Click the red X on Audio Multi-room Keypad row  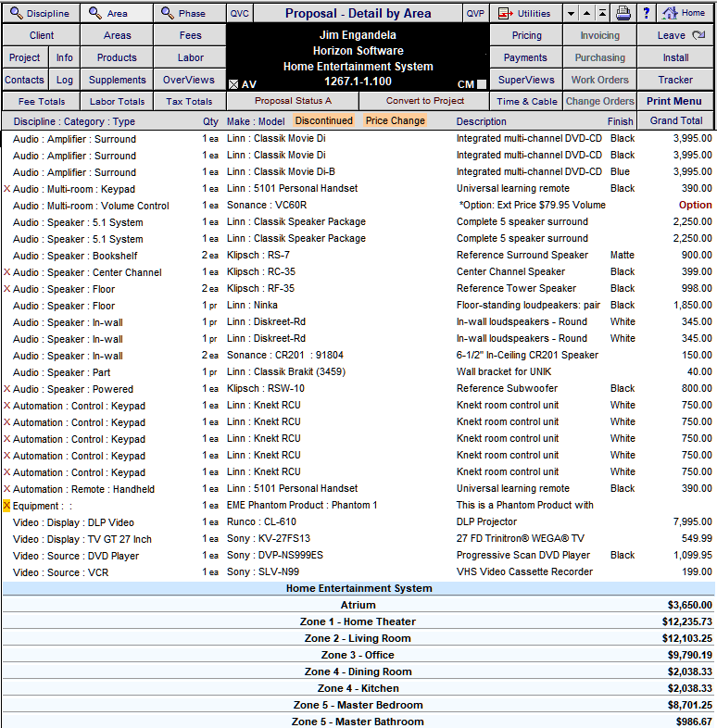click(x=7, y=189)
